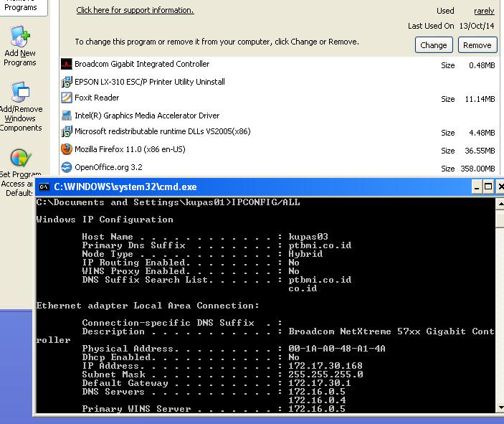Viewport: 504px width, 424px height.
Task: Open Set Program Access and Defaults
Action: pos(19,171)
